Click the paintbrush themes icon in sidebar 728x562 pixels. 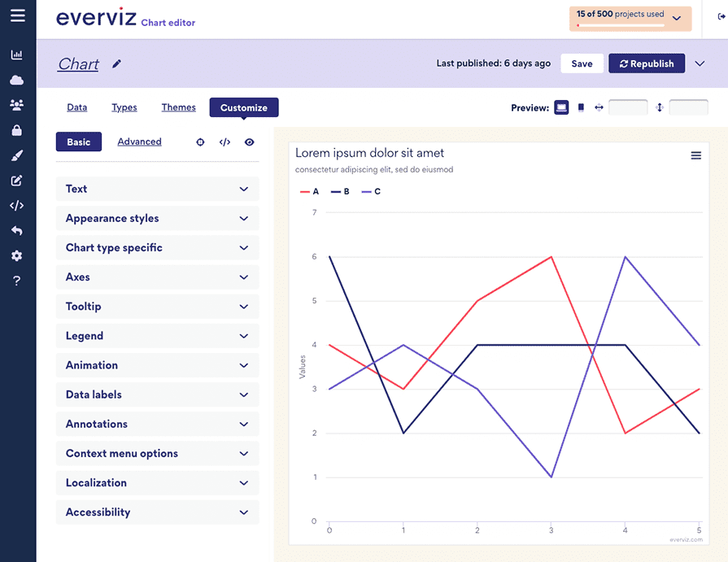click(x=17, y=155)
